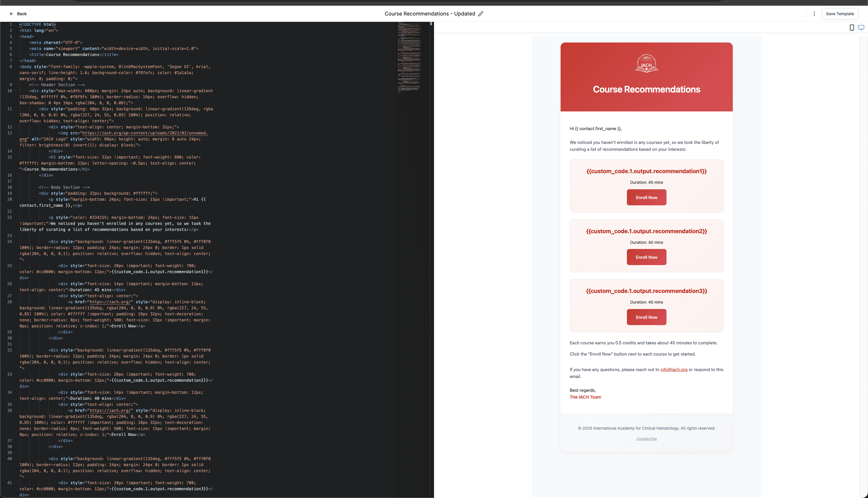Click Save Template button
Viewport: 868px width, 498px height.
click(840, 14)
